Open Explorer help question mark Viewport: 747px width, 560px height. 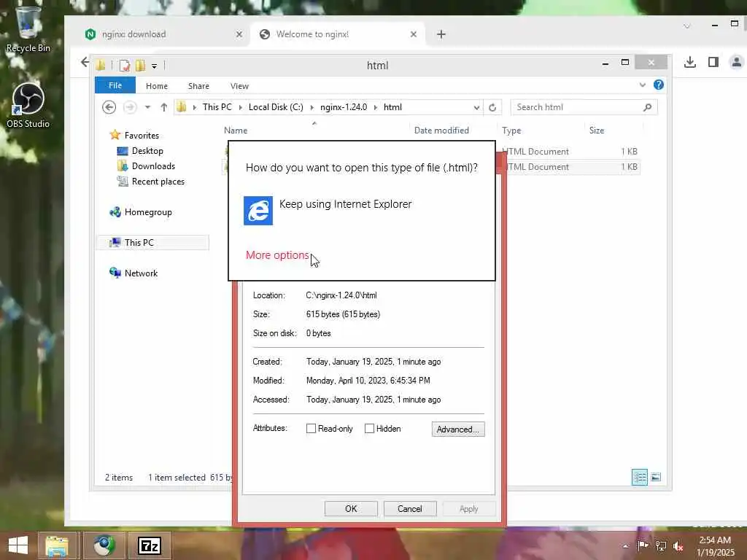point(659,85)
